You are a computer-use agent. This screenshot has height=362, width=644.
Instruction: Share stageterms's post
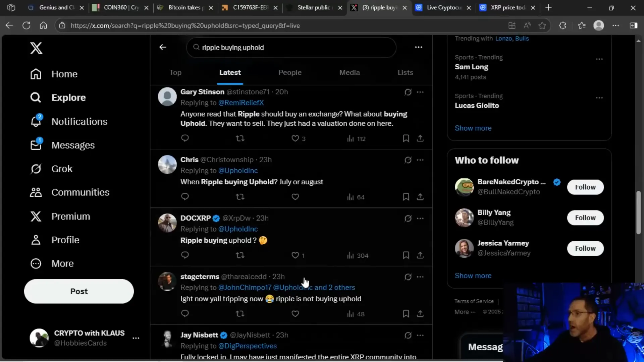420,313
